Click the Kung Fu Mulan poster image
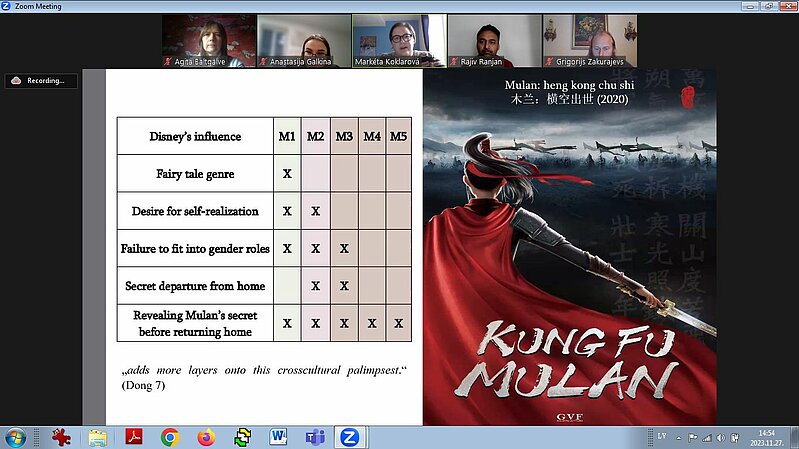The height and width of the screenshot is (449, 799). [x=570, y=247]
